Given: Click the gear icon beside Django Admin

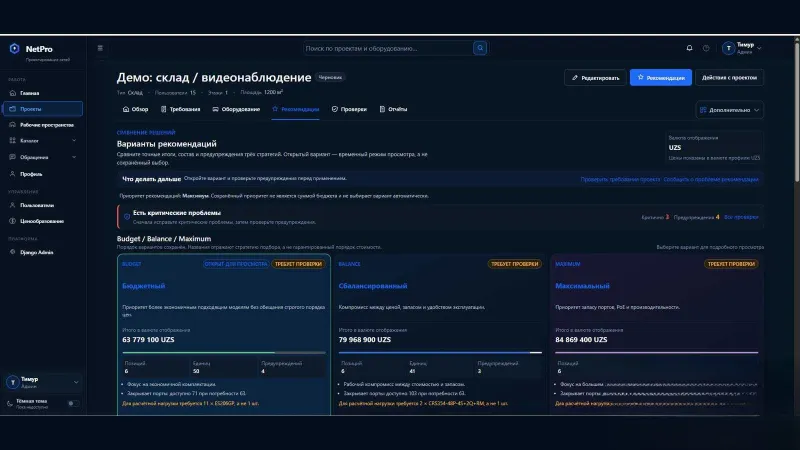Looking at the screenshot, I should pos(13,252).
